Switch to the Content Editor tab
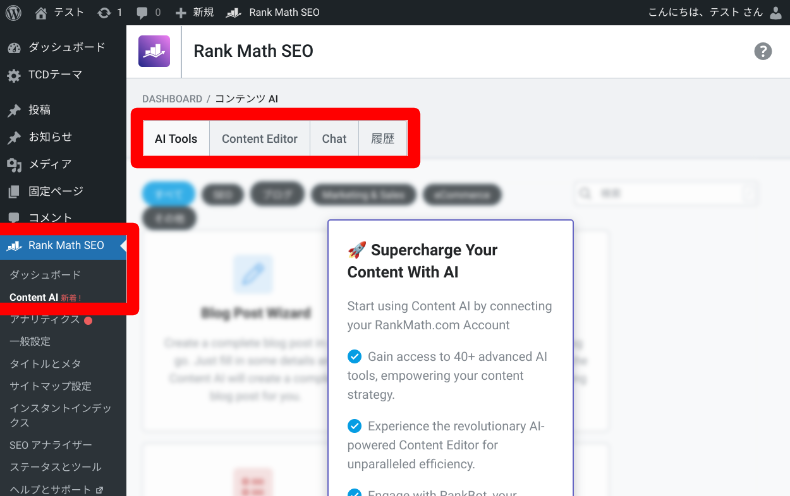790x496 pixels. coord(259,139)
